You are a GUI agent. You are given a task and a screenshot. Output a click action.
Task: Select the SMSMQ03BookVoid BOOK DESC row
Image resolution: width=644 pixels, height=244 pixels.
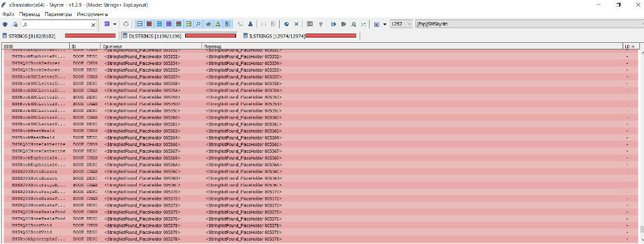point(321,232)
